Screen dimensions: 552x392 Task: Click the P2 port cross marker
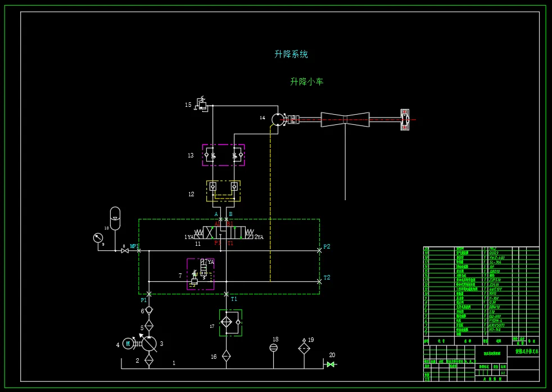pyautogui.click(x=319, y=251)
